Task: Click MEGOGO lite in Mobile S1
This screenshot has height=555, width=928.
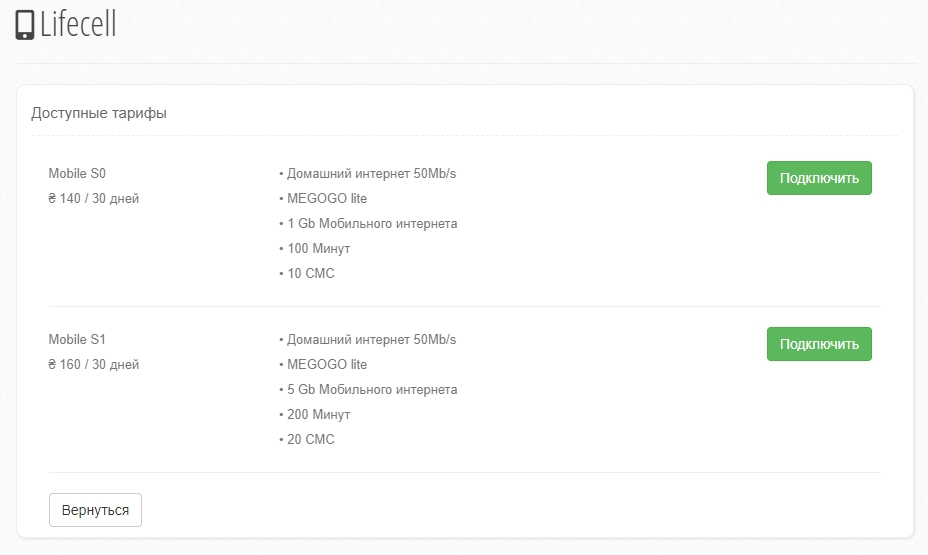Action: [x=325, y=364]
